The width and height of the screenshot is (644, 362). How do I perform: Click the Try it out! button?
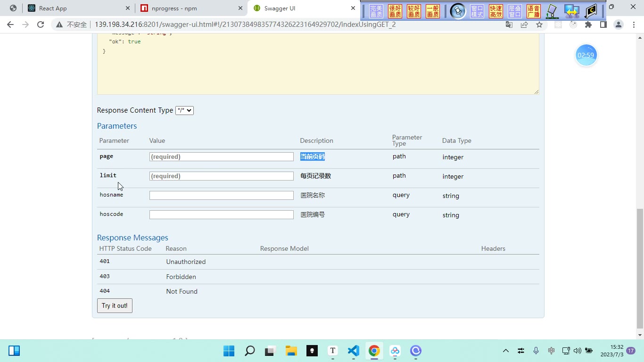[115, 305]
